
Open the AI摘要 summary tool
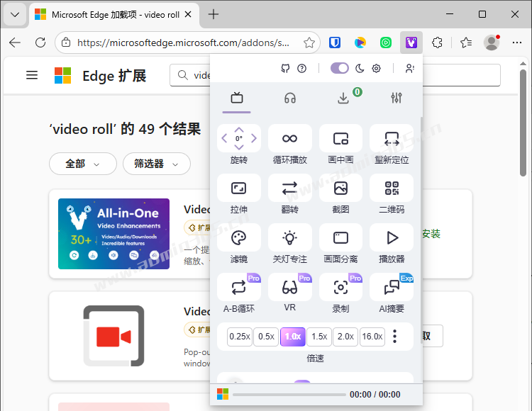pyautogui.click(x=392, y=287)
